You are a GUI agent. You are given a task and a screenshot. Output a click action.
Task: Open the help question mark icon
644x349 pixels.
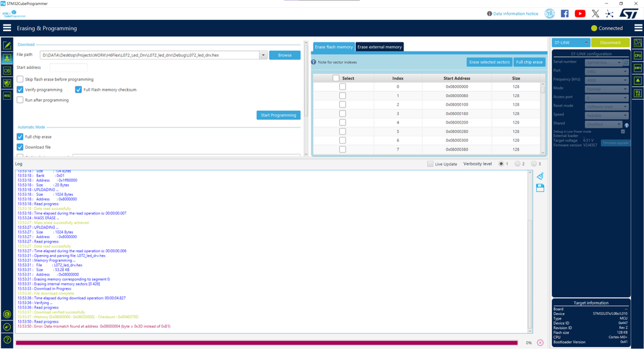pyautogui.click(x=6, y=339)
